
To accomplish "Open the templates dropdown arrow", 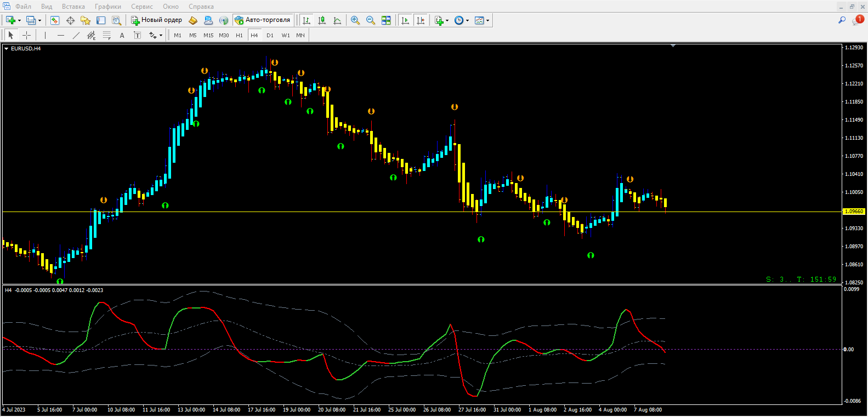I will (487, 21).
